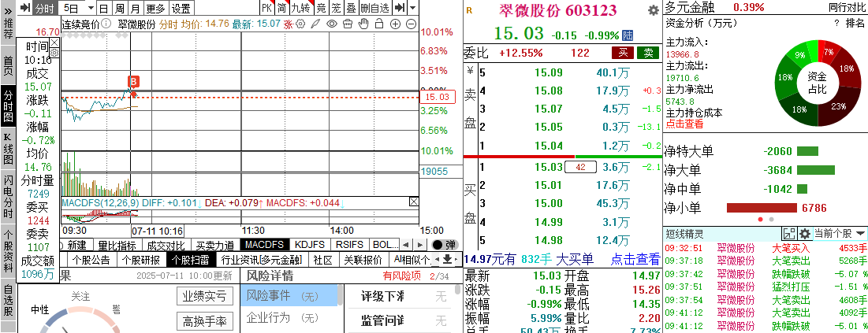Viewport: 868px width, 333px height.
Task: Open settings gear in crosshair info box
Action: click(54, 52)
